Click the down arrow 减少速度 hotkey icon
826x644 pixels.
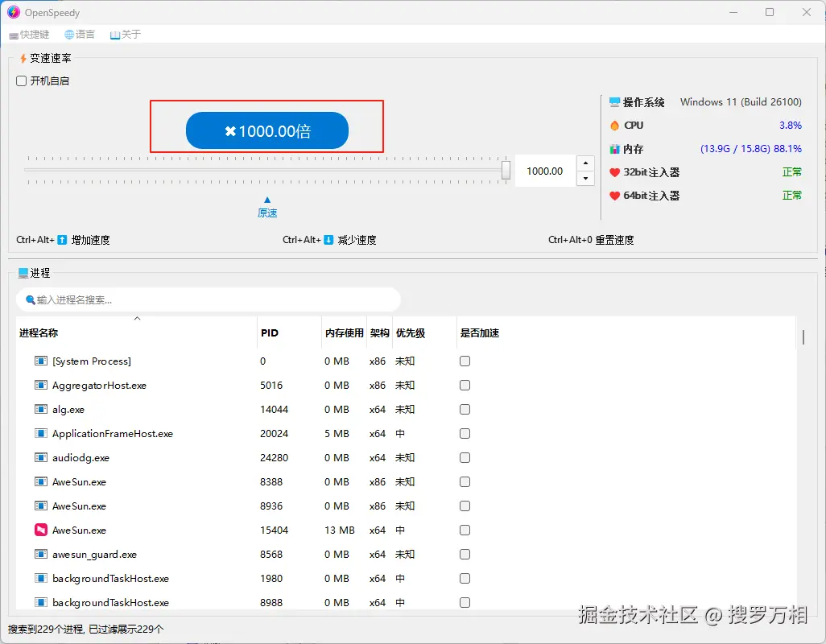(328, 240)
